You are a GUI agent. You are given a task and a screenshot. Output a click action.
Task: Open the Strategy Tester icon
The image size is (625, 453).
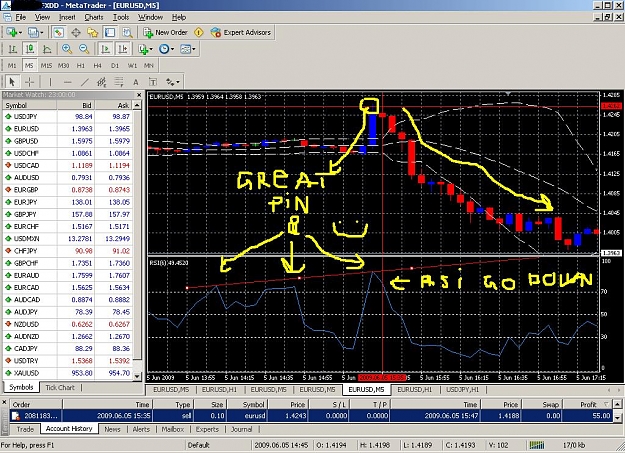point(127,32)
